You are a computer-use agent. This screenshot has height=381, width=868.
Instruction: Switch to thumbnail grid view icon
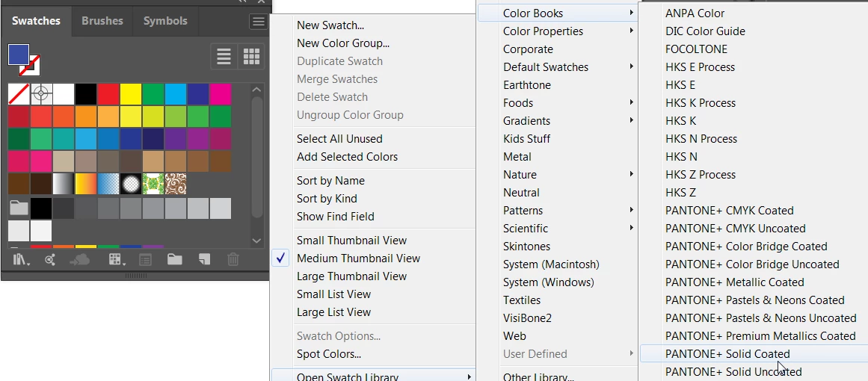251,56
